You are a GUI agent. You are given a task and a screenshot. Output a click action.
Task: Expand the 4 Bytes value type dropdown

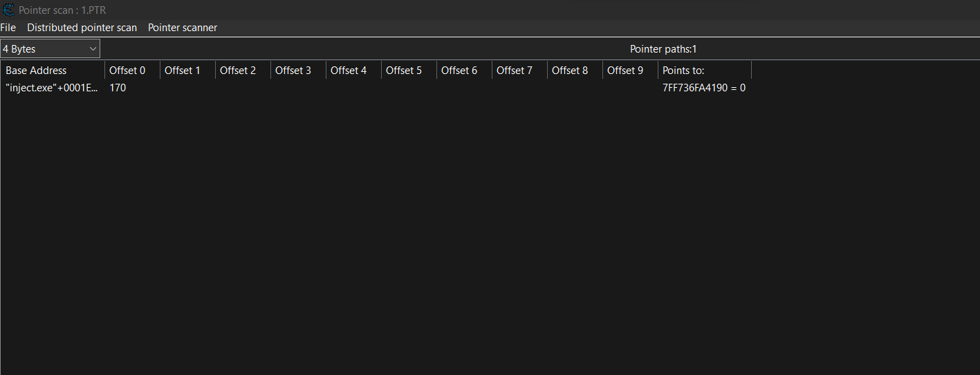coord(50,48)
